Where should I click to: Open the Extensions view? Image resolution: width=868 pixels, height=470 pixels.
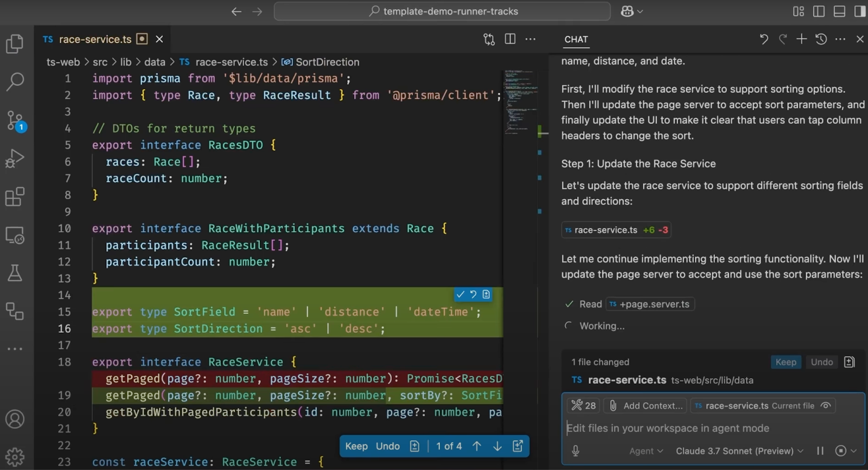click(x=15, y=197)
